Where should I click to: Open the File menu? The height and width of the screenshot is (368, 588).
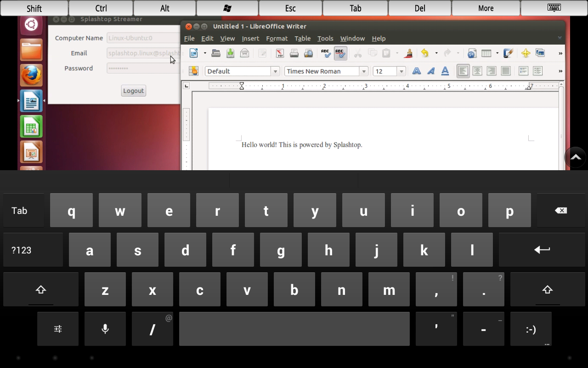point(189,39)
